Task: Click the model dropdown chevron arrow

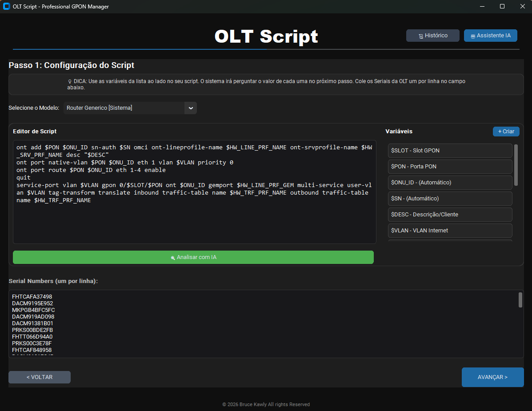Action: (x=191, y=108)
